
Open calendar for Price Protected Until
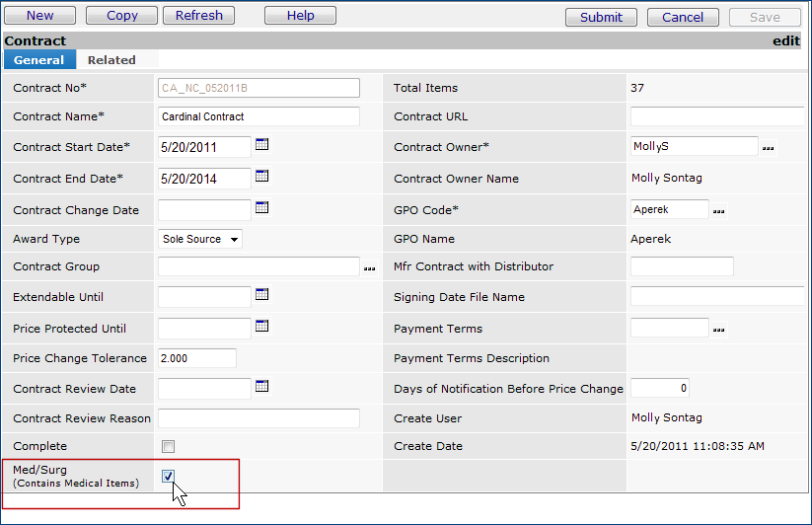click(262, 326)
